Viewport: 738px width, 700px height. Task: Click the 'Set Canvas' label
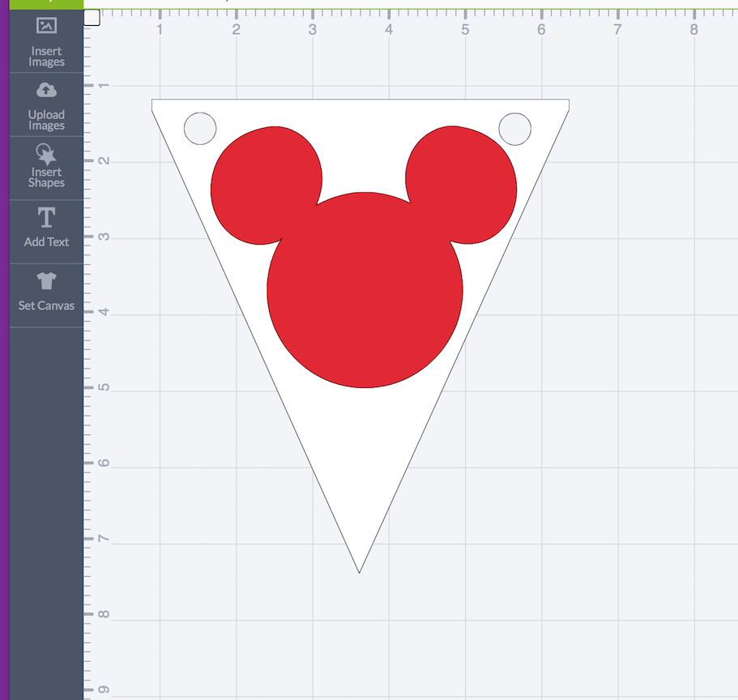(x=46, y=305)
